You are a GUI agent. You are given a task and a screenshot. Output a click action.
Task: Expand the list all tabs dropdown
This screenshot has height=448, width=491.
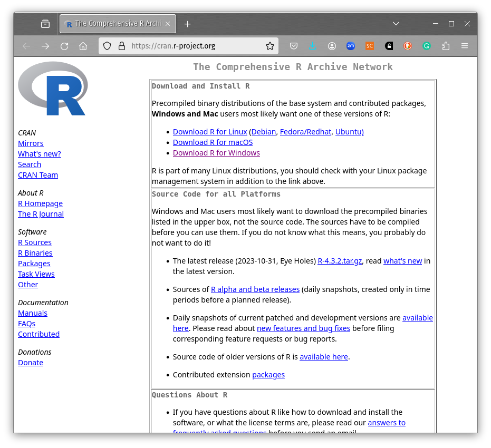396,24
